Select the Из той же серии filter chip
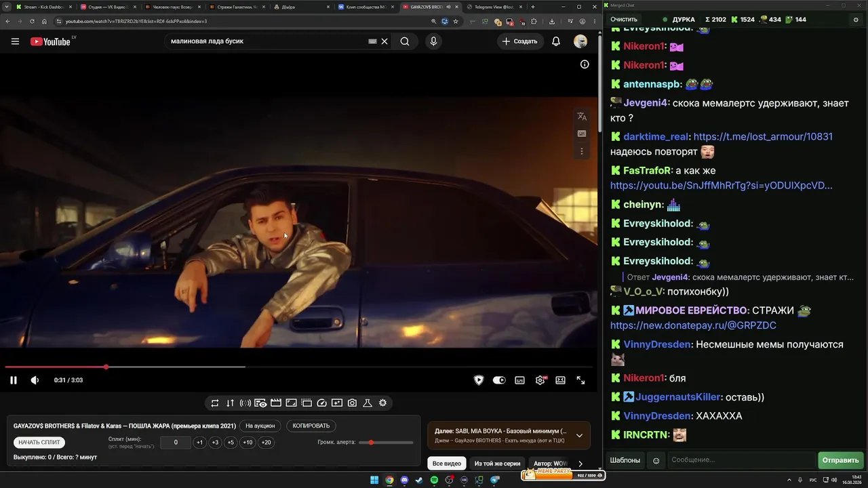The image size is (868, 488). [x=498, y=464]
